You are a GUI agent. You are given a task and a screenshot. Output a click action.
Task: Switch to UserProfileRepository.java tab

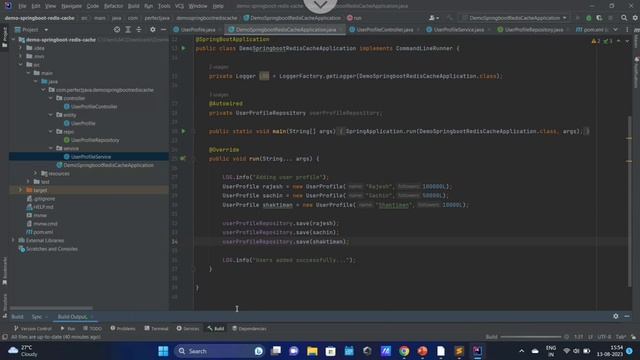533,30
